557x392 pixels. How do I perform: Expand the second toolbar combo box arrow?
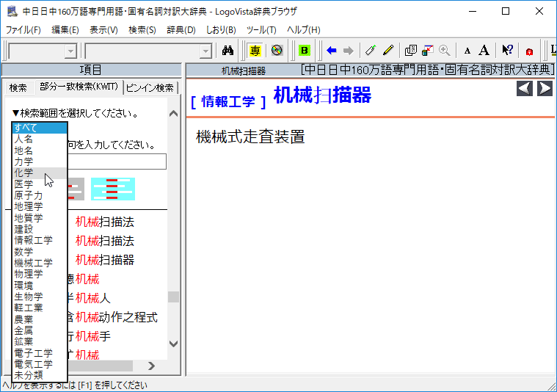click(205, 51)
